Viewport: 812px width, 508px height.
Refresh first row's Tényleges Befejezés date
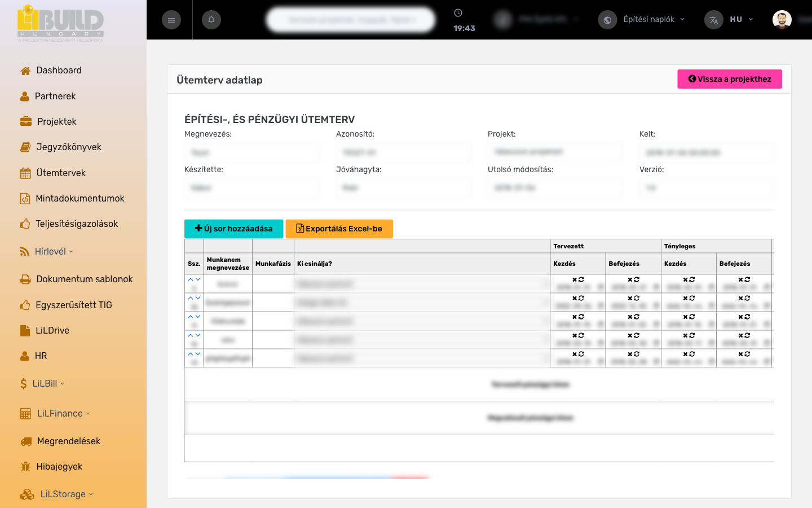[x=748, y=279]
